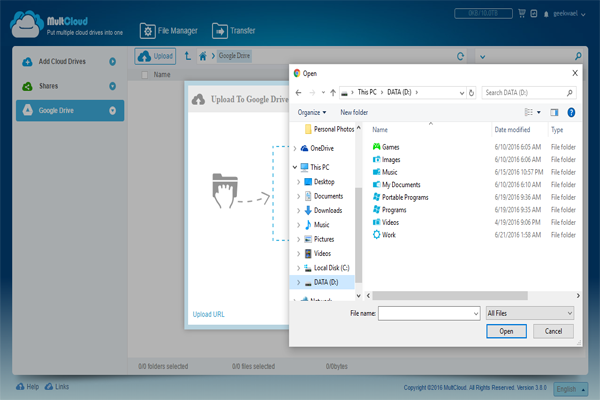Click the Google Drive breadcrumb
600x400 pixels.
coord(234,56)
